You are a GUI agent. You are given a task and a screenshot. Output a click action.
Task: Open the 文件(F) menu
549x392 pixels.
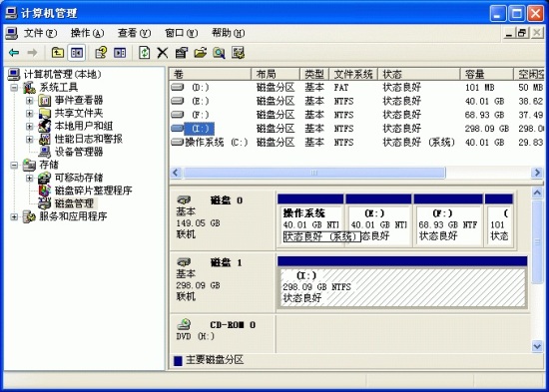click(x=40, y=33)
